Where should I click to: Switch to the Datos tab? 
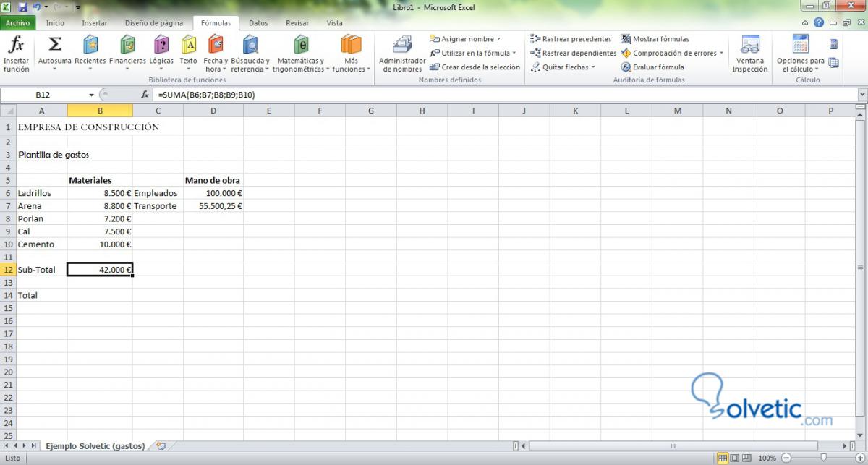[258, 22]
